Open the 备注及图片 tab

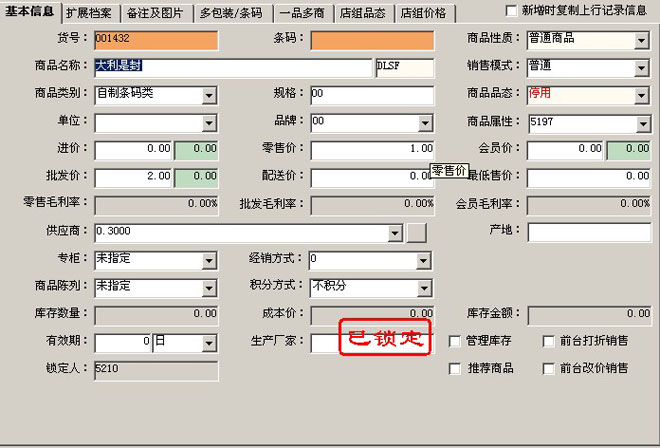click(156, 13)
